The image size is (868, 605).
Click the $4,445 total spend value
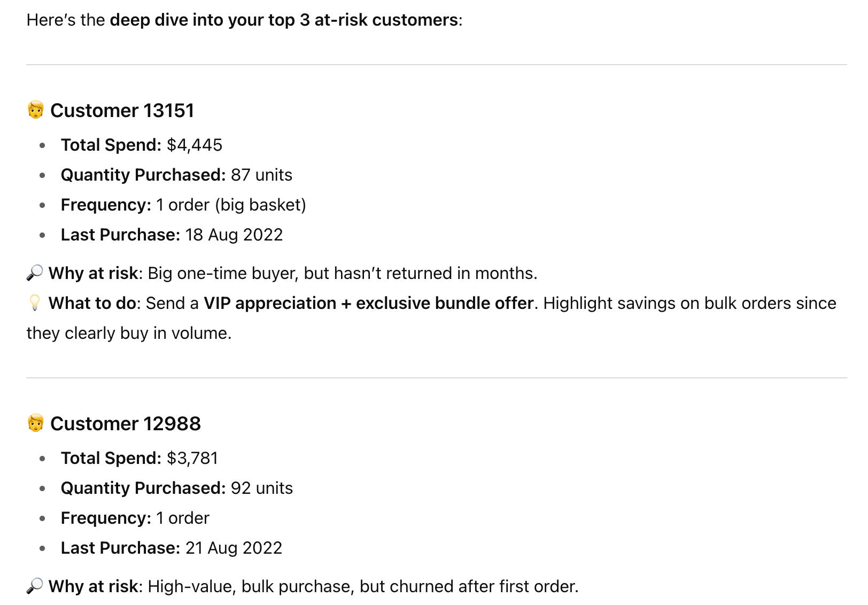coord(195,145)
